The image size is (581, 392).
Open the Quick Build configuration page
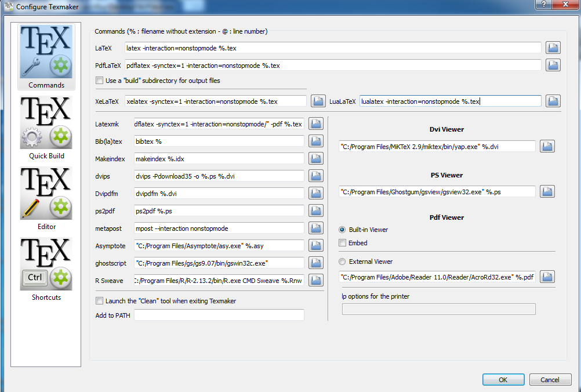[46, 128]
